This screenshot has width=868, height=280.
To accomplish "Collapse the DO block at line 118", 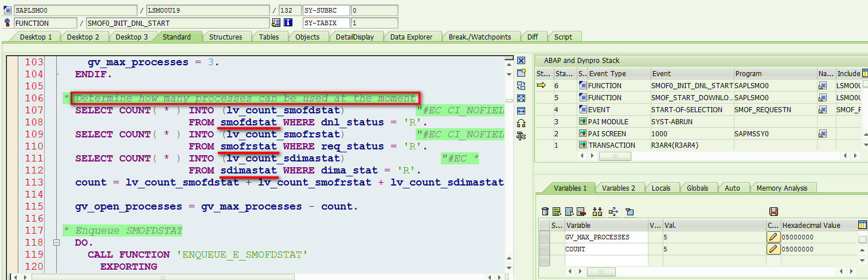I will coord(56,243).
